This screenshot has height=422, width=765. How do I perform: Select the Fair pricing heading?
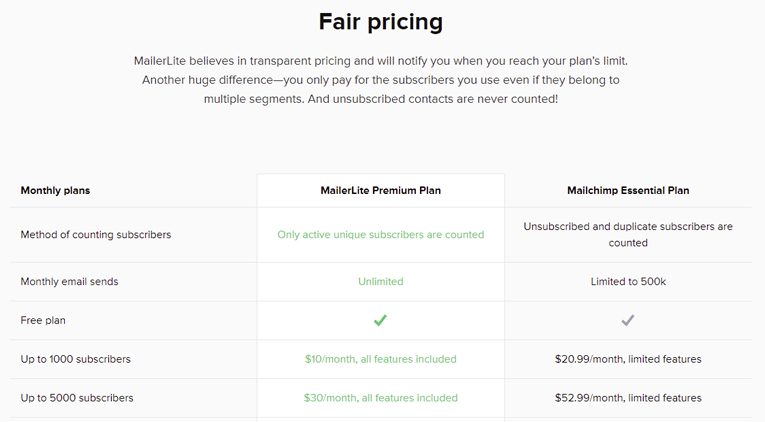pos(381,22)
